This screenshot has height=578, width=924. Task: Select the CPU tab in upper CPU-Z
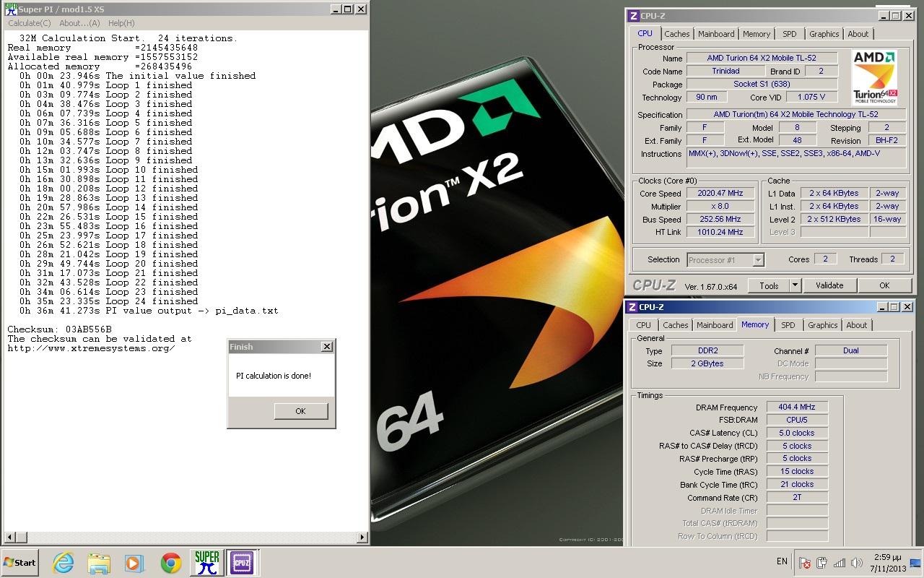(x=645, y=33)
